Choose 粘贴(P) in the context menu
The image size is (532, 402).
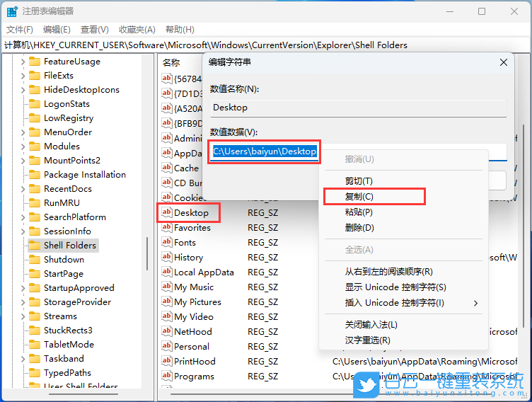pos(359,212)
